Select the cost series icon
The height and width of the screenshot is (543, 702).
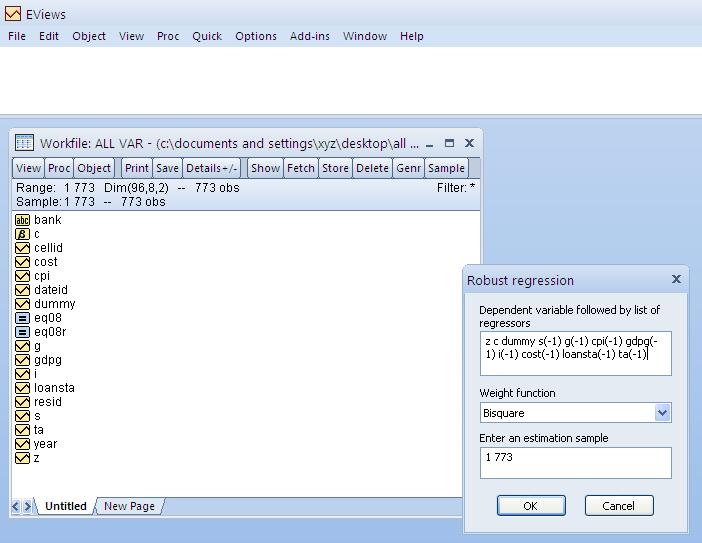click(22, 262)
